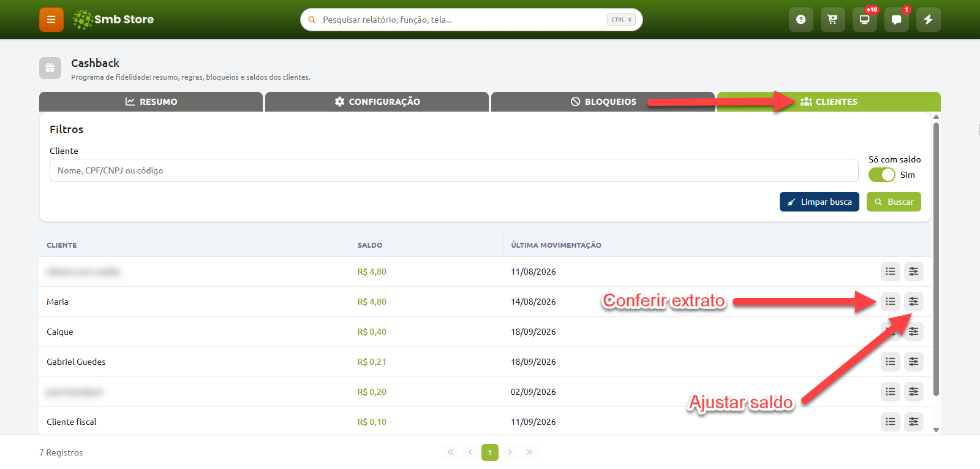Viewport: 980px width, 469px height.
Task: Focus the Pesquisar relatório search box
Action: (x=472, y=20)
